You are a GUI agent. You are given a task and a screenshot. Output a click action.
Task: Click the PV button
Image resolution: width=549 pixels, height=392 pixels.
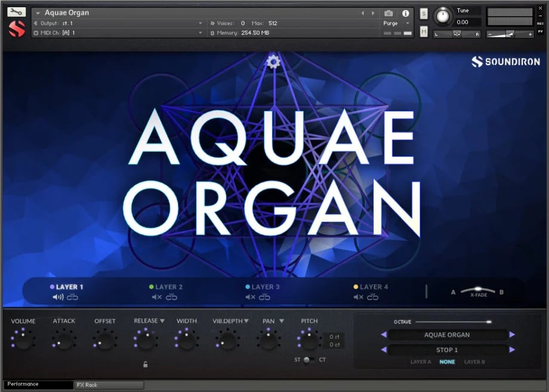pos(540,31)
